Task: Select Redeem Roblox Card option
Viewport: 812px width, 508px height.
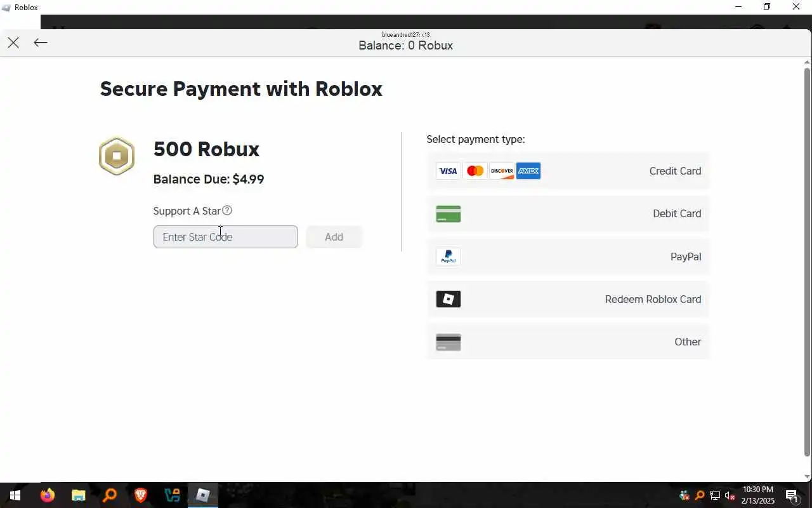Action: pos(568,299)
